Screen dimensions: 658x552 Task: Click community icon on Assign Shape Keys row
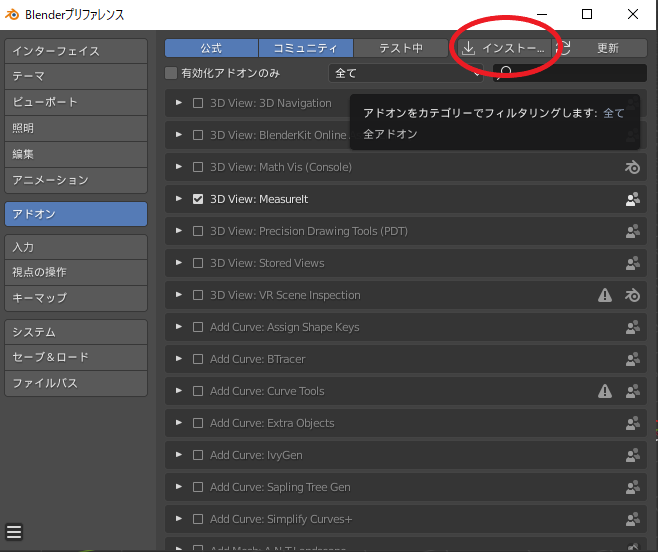tap(632, 327)
